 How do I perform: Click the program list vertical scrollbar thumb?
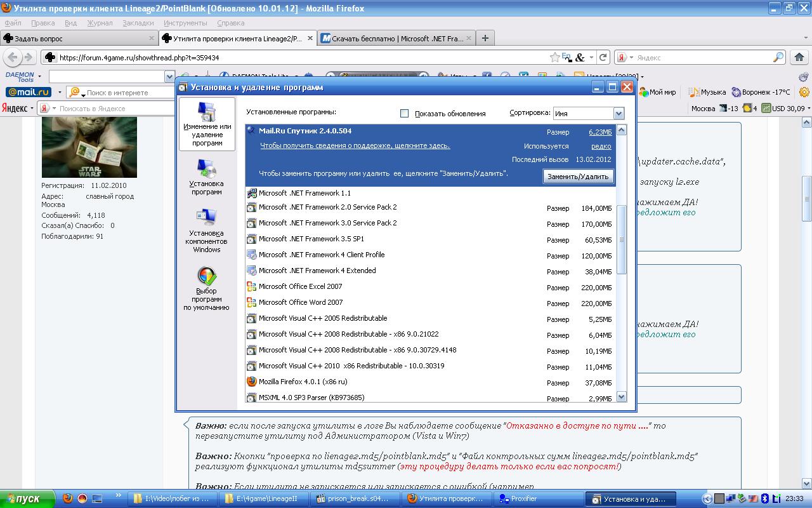622,239
